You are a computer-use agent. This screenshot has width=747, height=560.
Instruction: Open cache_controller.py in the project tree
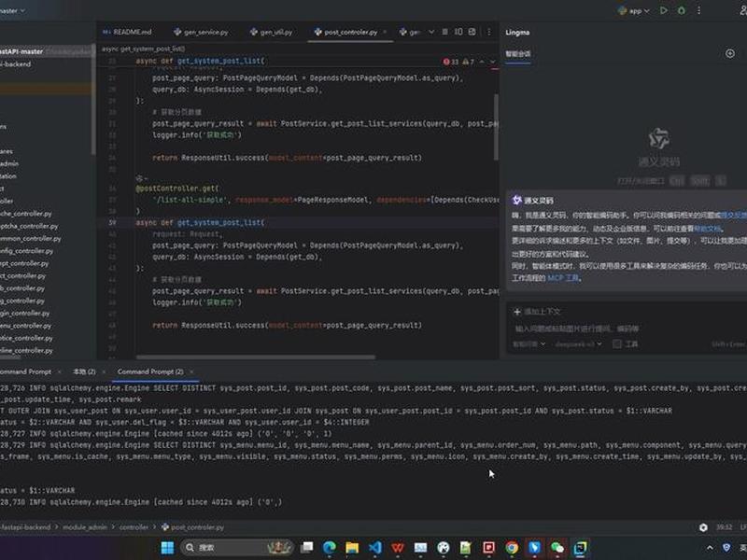(x=26, y=214)
